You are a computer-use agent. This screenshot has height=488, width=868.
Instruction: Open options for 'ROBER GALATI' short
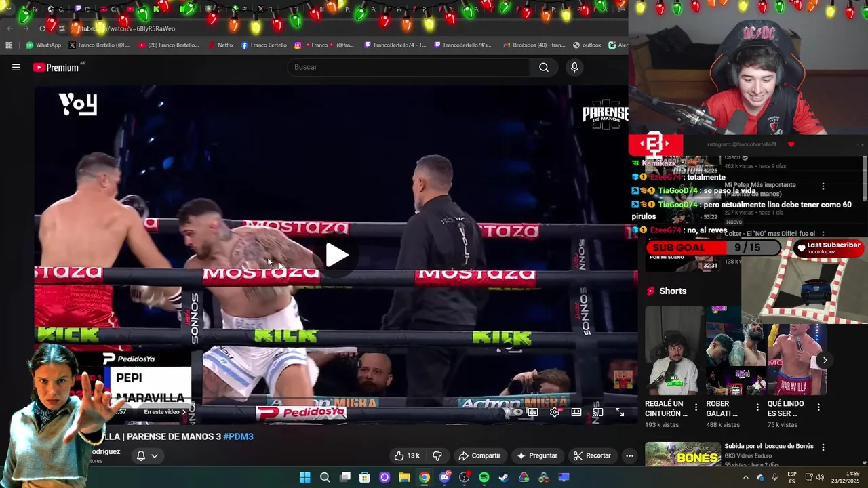(757, 407)
